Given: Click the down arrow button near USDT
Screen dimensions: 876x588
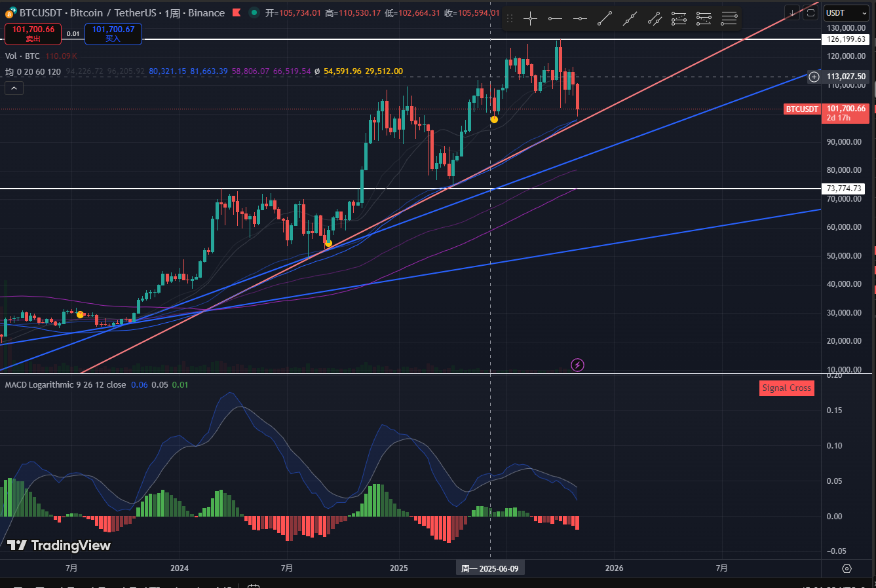Looking at the screenshot, I should pyautogui.click(x=793, y=12).
